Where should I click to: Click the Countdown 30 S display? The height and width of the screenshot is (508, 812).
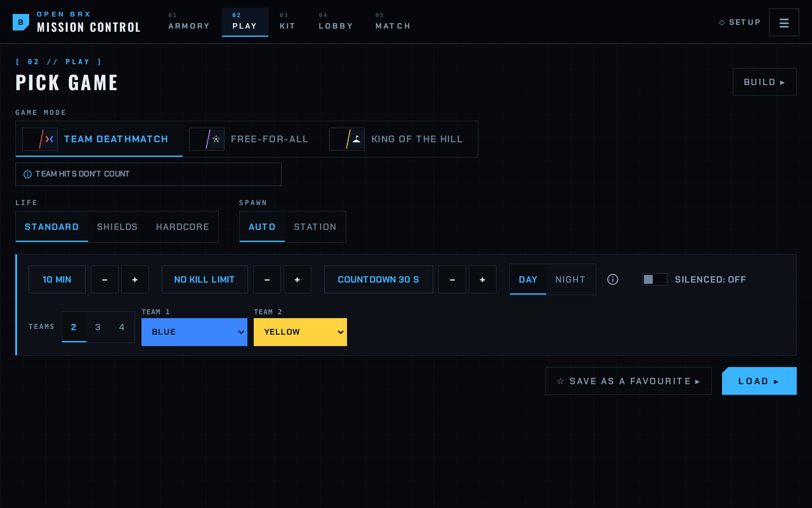click(378, 279)
